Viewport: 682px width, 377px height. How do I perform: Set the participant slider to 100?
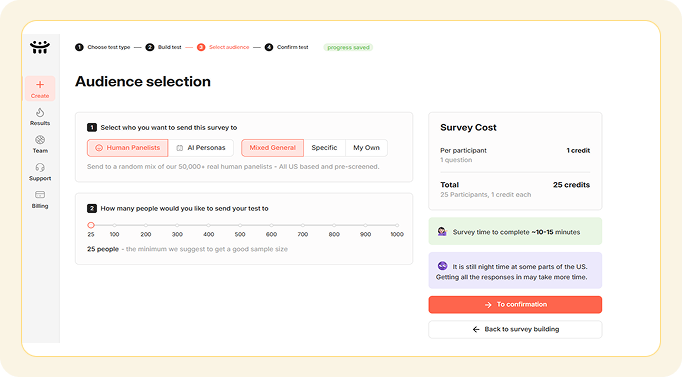click(x=114, y=225)
